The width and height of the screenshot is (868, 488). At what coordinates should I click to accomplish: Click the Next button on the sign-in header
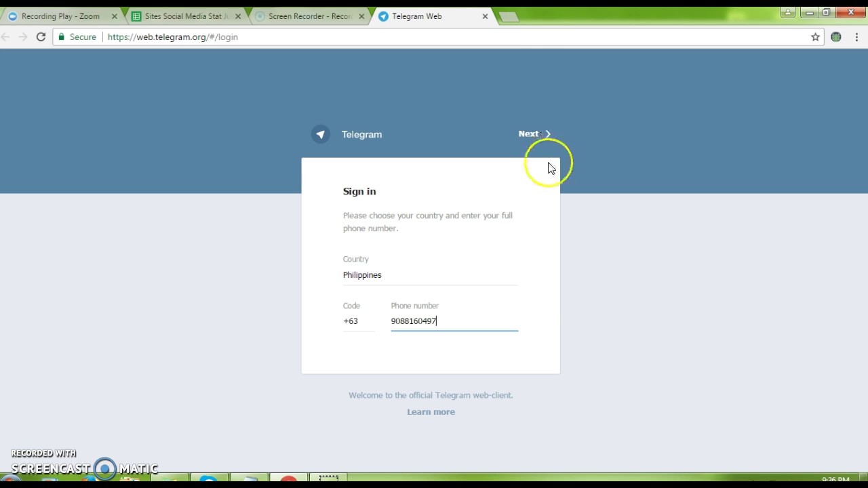point(535,134)
